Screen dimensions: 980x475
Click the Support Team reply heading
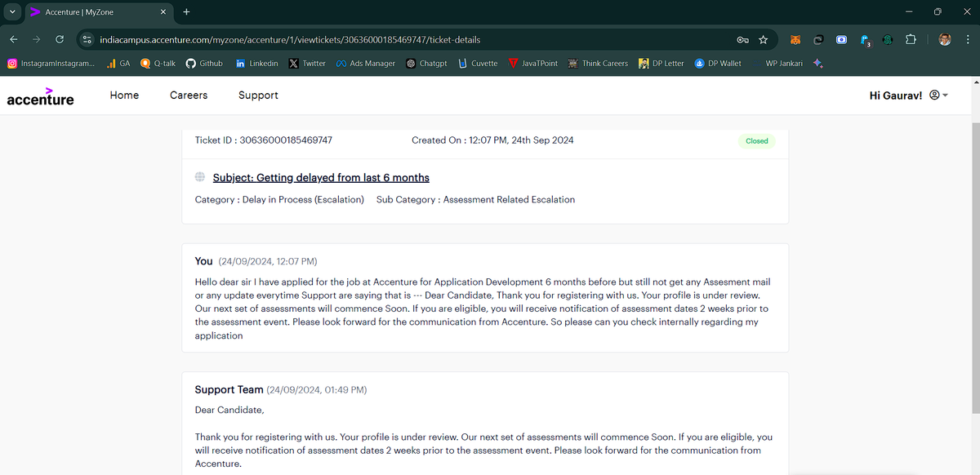[x=229, y=390]
